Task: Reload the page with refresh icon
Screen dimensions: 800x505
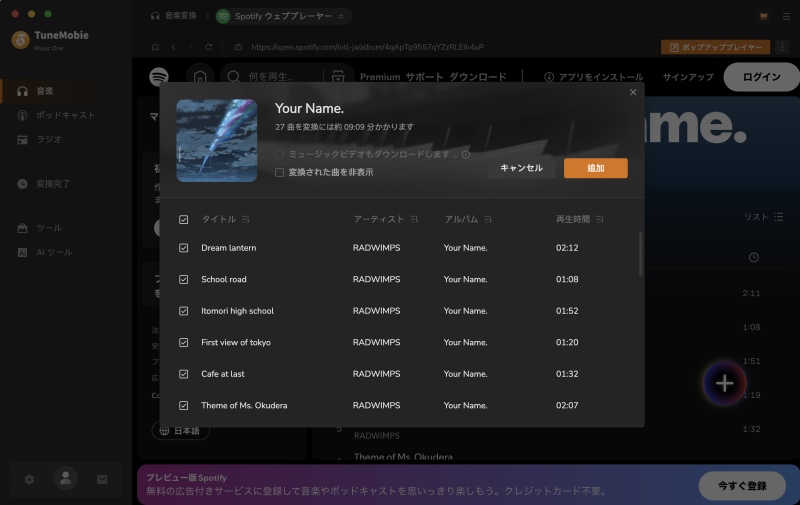Action: [x=209, y=47]
